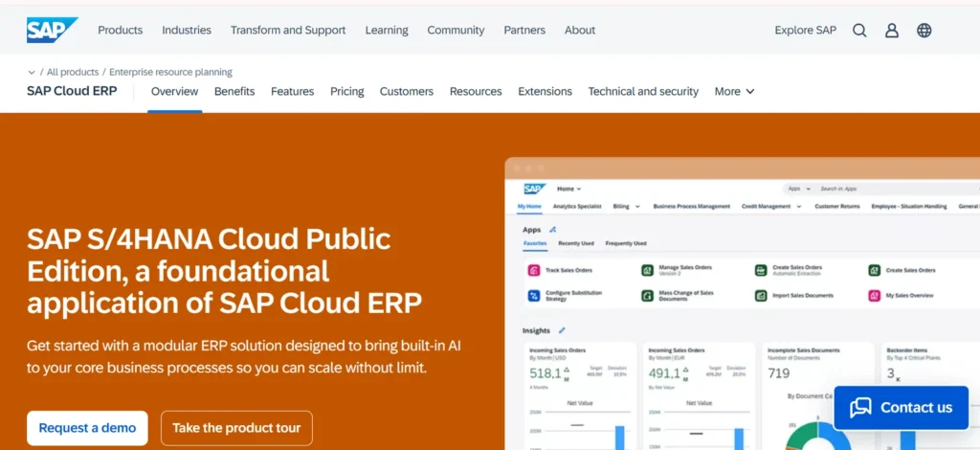
Task: Click the Import Sales Documents tile icon
Action: pos(761,296)
